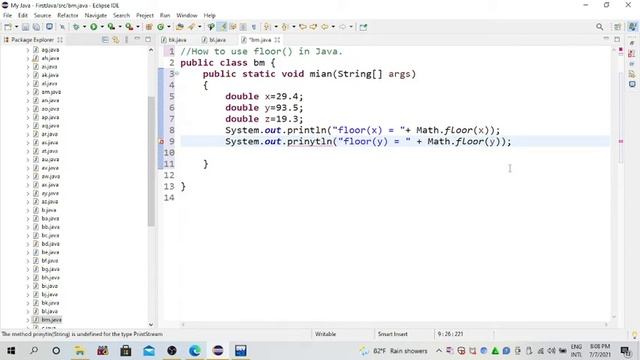
Task: Click Collapse All in Package Explorer
Action: coord(105,40)
